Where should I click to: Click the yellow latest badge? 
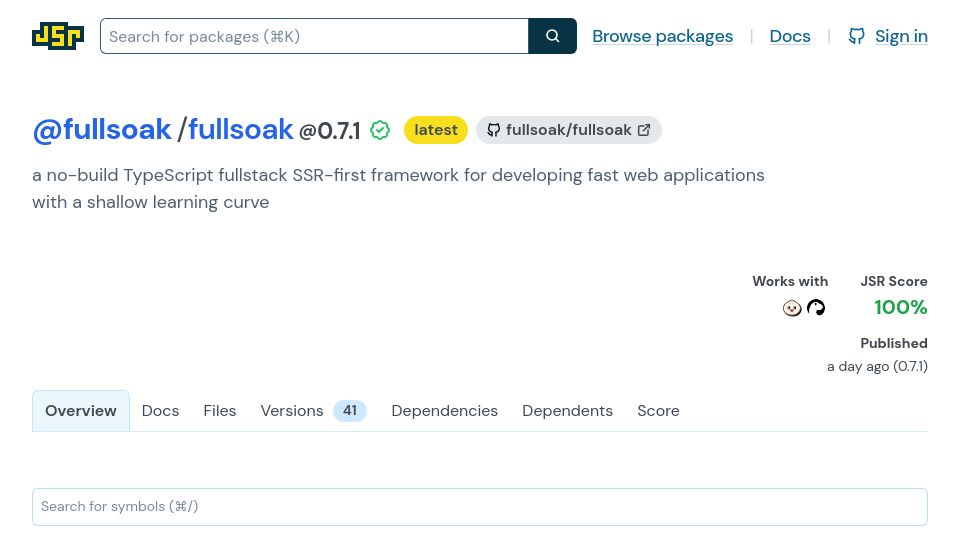(436, 130)
